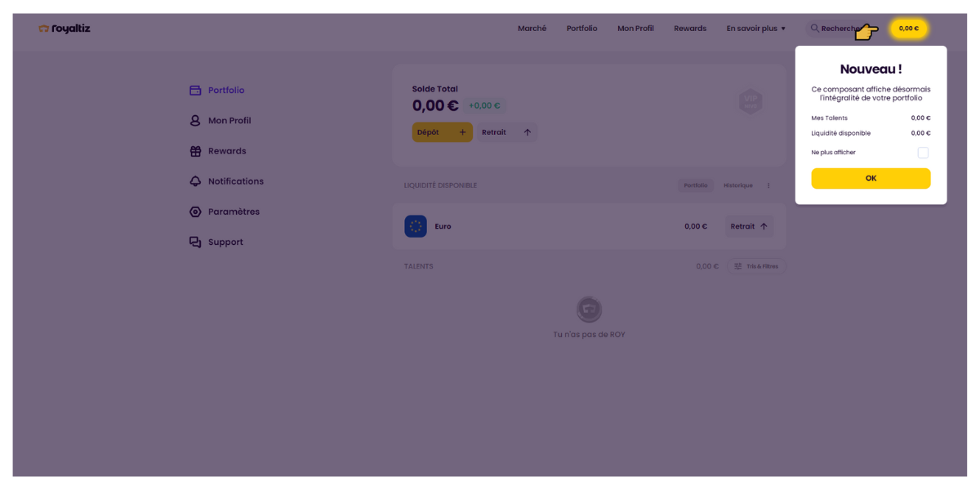
Task: Click the Retrait button in Euro row
Action: (749, 226)
